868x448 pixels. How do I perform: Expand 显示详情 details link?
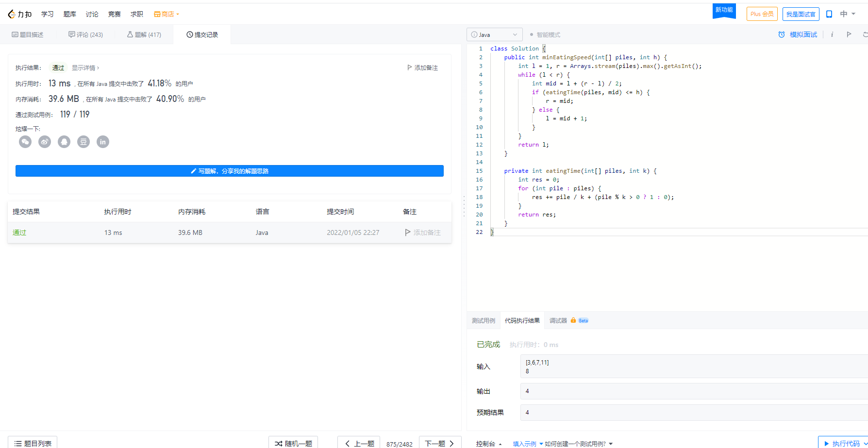pos(85,67)
